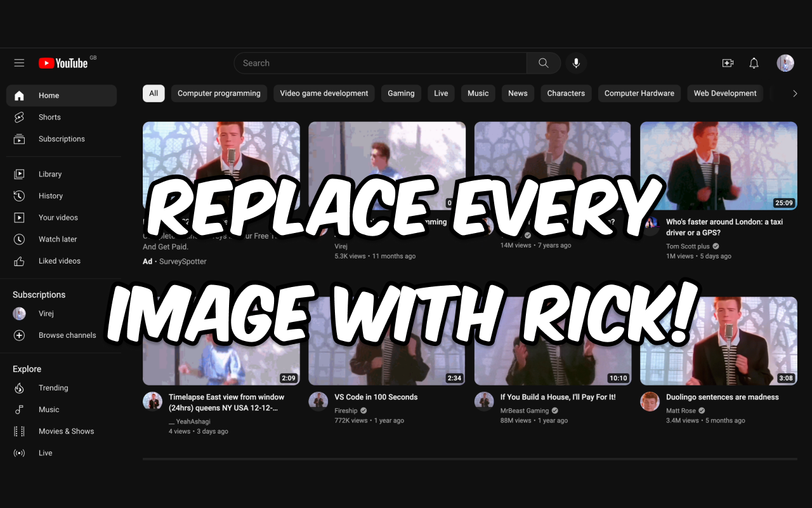
Task: Visit the YeahAshagi channel name link
Action: (190, 421)
